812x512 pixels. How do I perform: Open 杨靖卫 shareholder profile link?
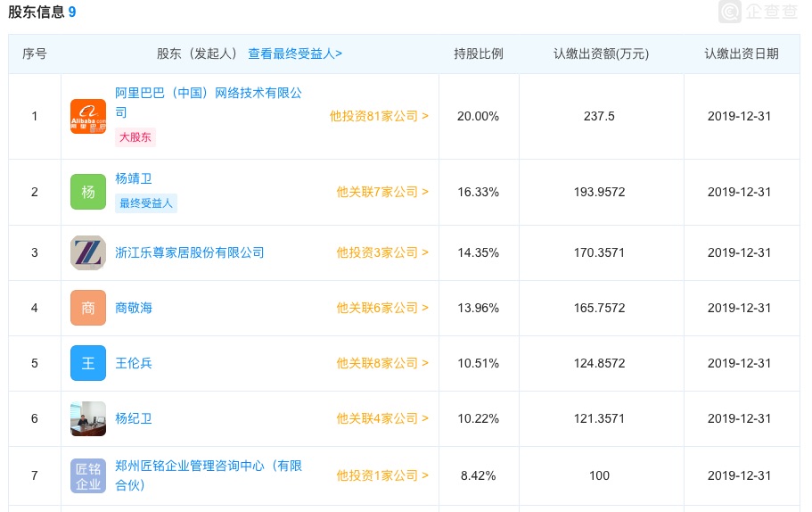(134, 178)
